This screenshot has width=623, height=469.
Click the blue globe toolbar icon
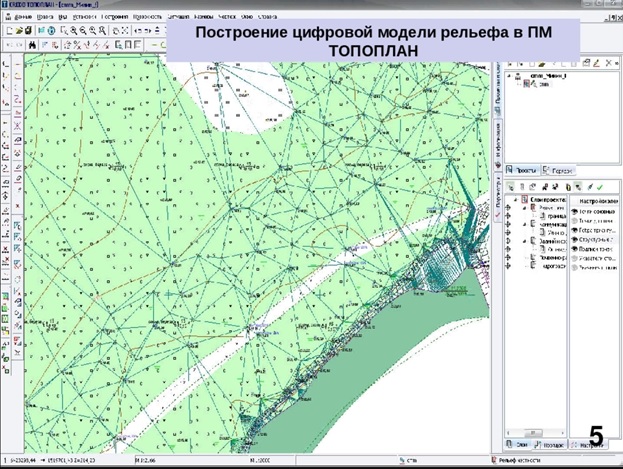coord(51,31)
